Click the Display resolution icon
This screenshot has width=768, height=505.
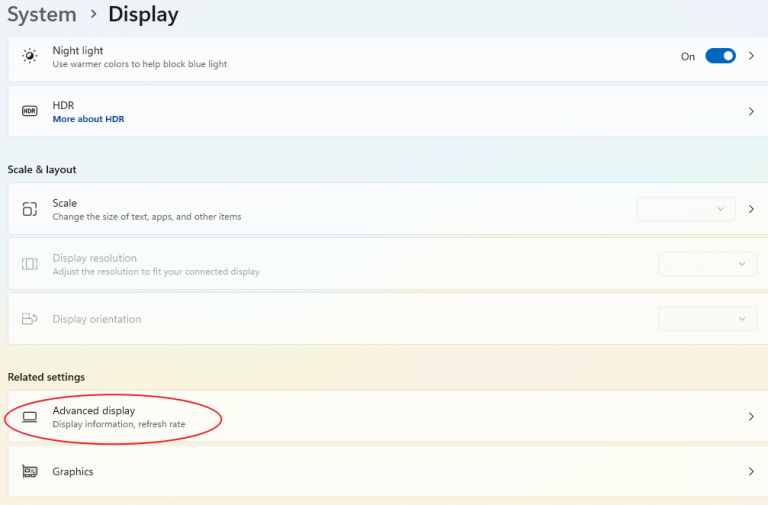click(x=30, y=264)
